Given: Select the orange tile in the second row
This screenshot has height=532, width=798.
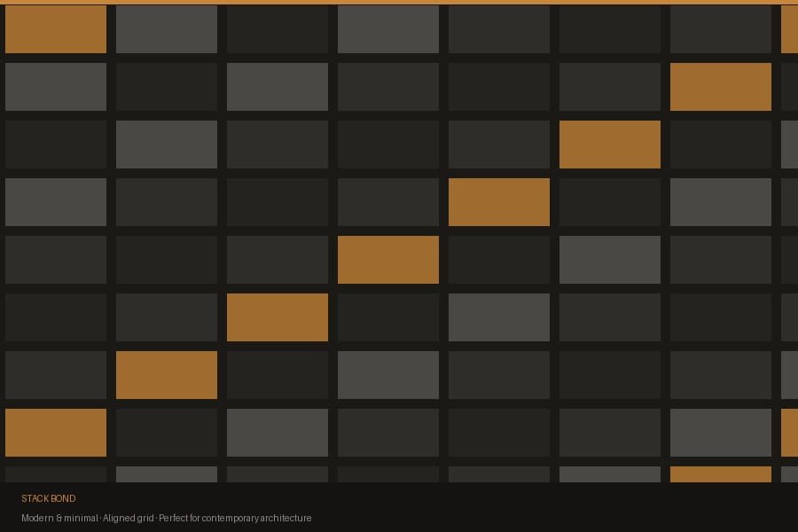Looking at the screenshot, I should click(x=720, y=87).
